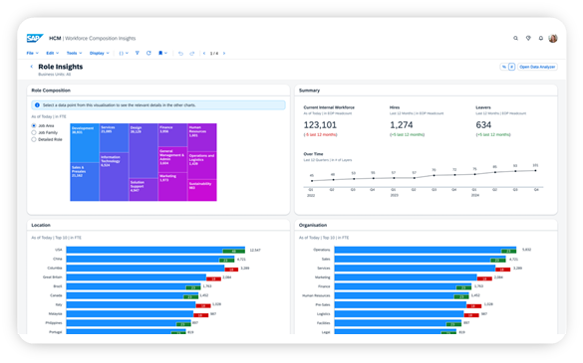
Task: Go to next page arrow
Action: (224, 54)
